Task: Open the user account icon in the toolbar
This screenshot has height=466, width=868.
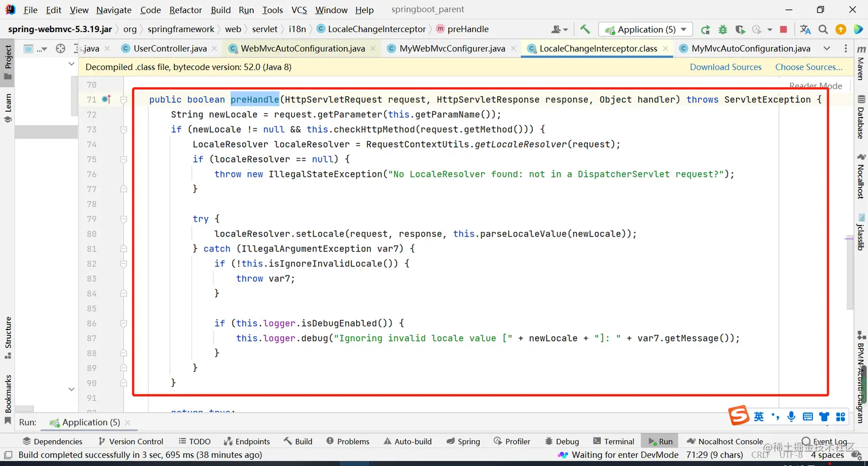Action: point(559,29)
